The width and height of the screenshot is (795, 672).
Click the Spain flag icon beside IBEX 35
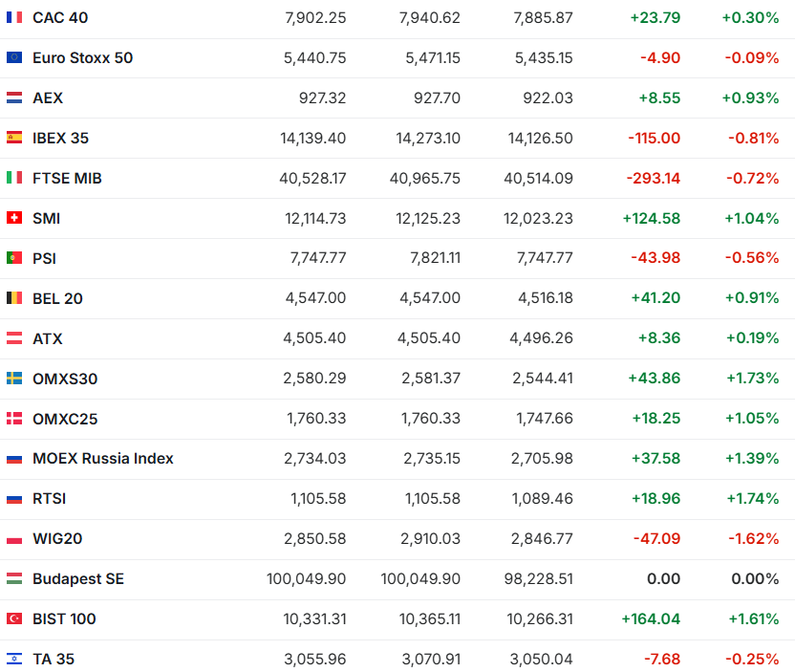pyautogui.click(x=14, y=138)
